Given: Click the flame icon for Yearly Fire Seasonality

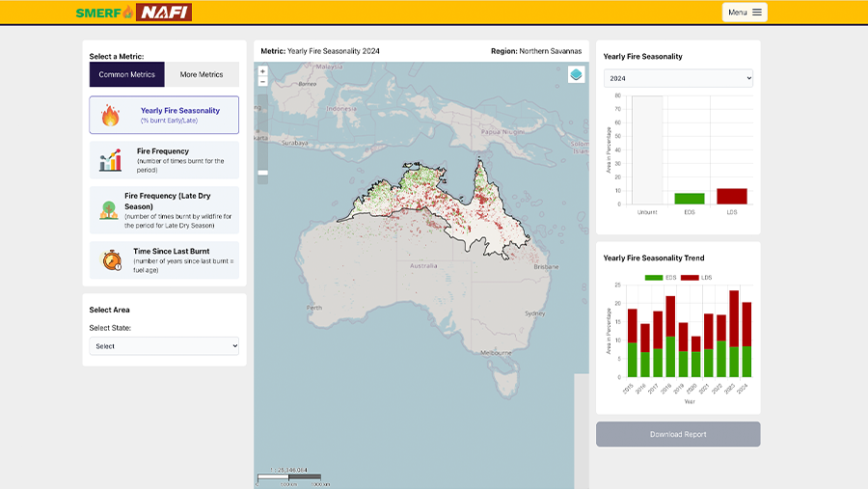Looking at the screenshot, I should pyautogui.click(x=110, y=116).
